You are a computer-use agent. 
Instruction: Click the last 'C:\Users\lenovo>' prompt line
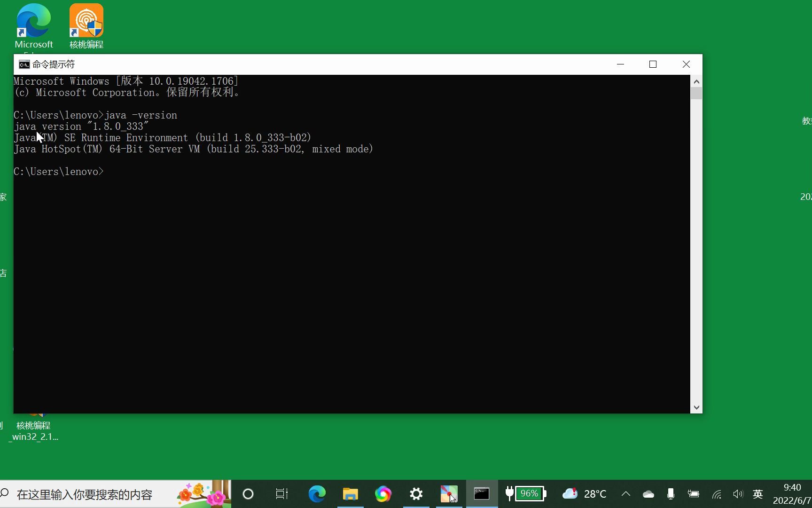59,172
